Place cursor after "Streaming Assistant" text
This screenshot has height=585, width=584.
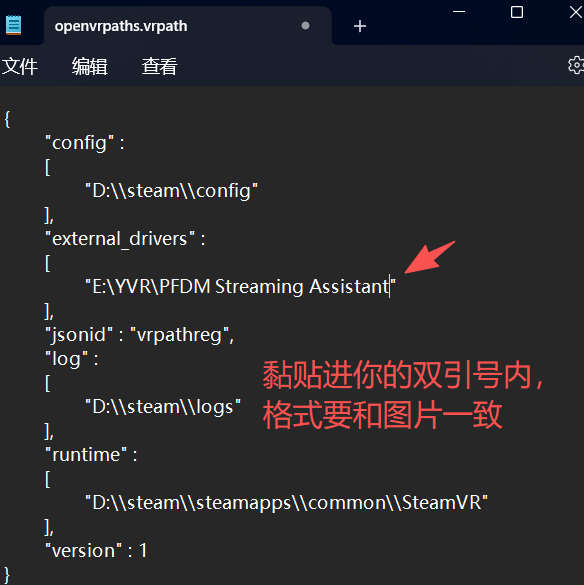point(390,287)
